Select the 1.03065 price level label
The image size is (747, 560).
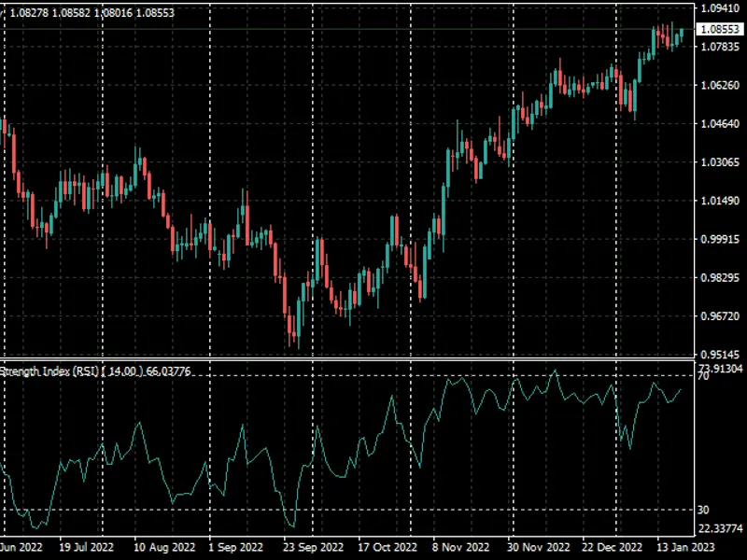pos(720,162)
